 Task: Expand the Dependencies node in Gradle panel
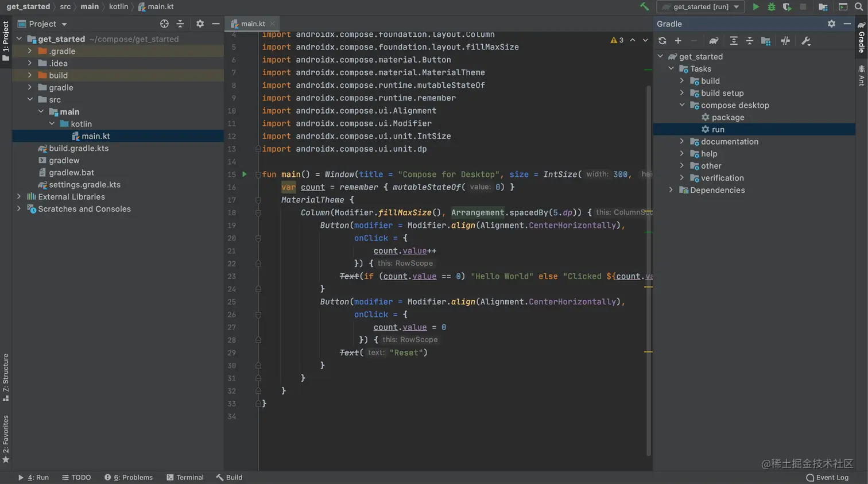click(671, 189)
